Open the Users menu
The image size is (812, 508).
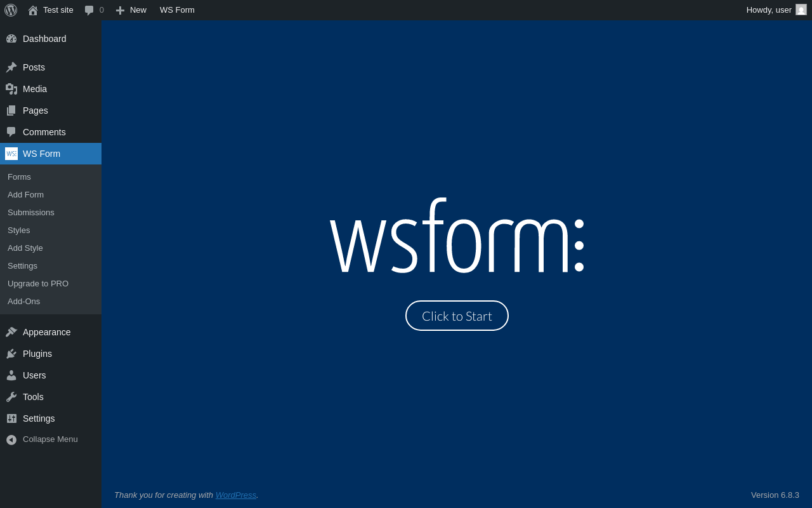[x=51, y=375]
